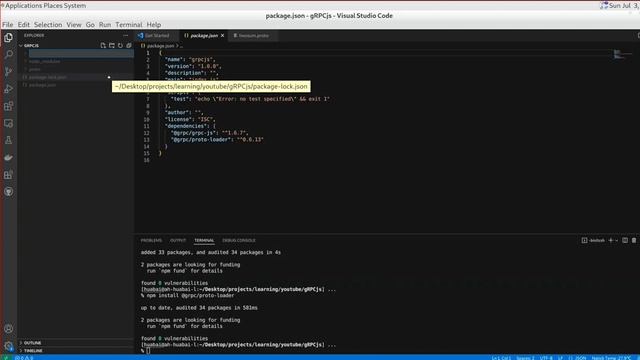
Task: Expand the OUTLINE section
Action: coord(76,343)
